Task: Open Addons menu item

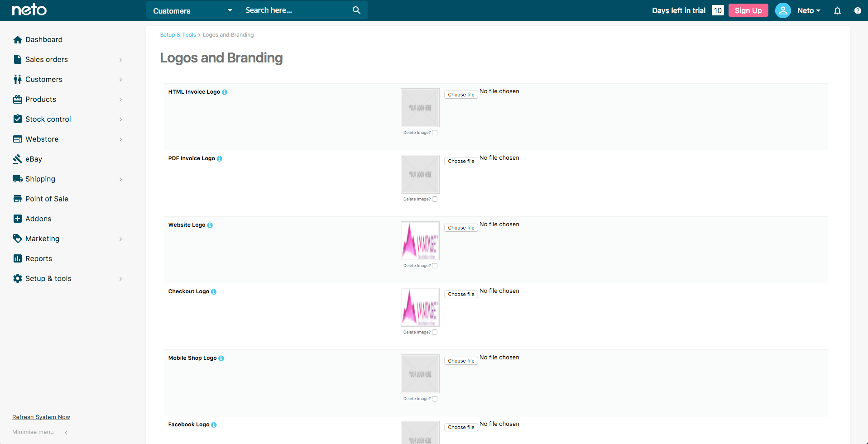Action: (38, 219)
